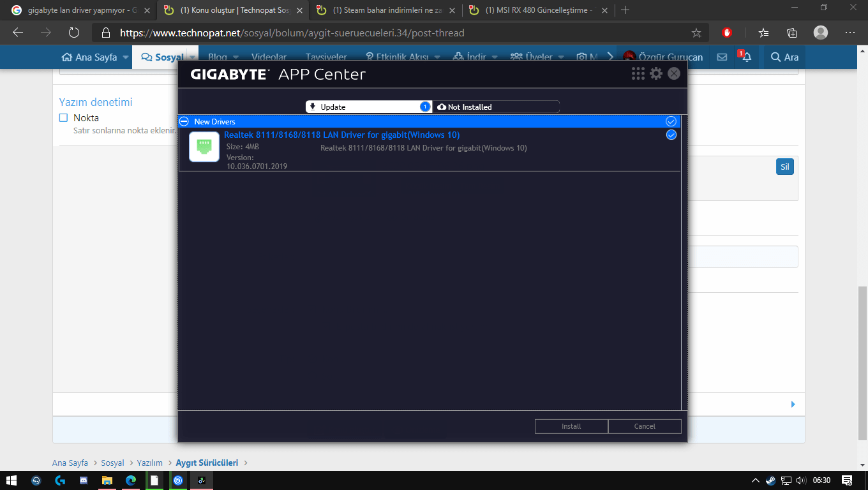
Task: Close the Steam bahar indirimleri tab
Action: (453, 10)
